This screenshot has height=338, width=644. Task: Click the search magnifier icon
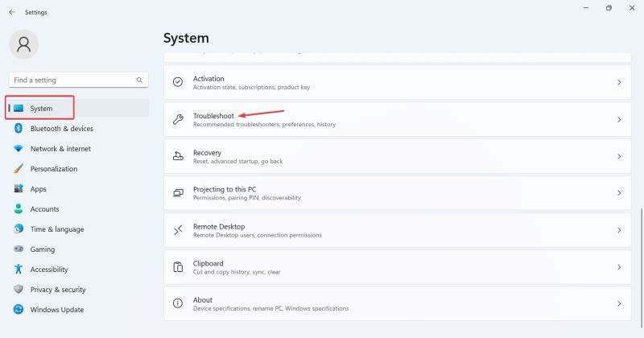point(140,80)
